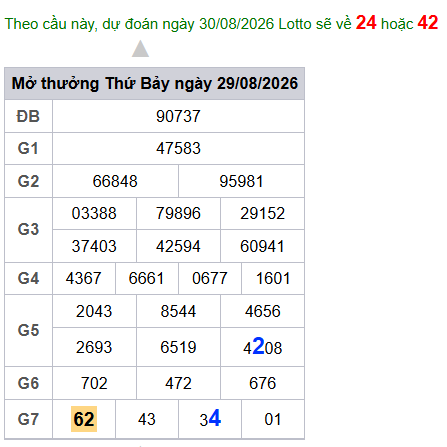Screen dimensions: 447x447
Task: Click predicted number 24 in red
Action: click(x=366, y=23)
